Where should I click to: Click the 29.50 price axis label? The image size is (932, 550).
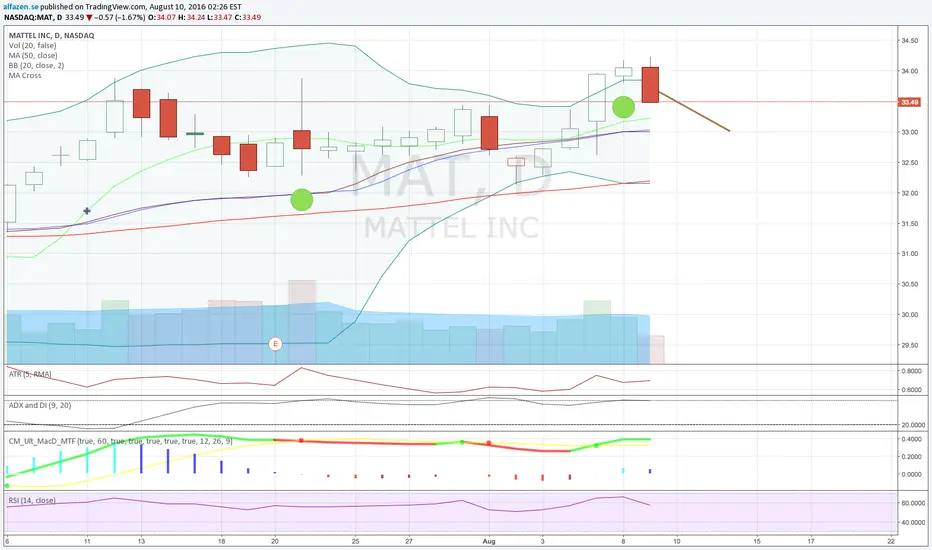[x=909, y=345]
